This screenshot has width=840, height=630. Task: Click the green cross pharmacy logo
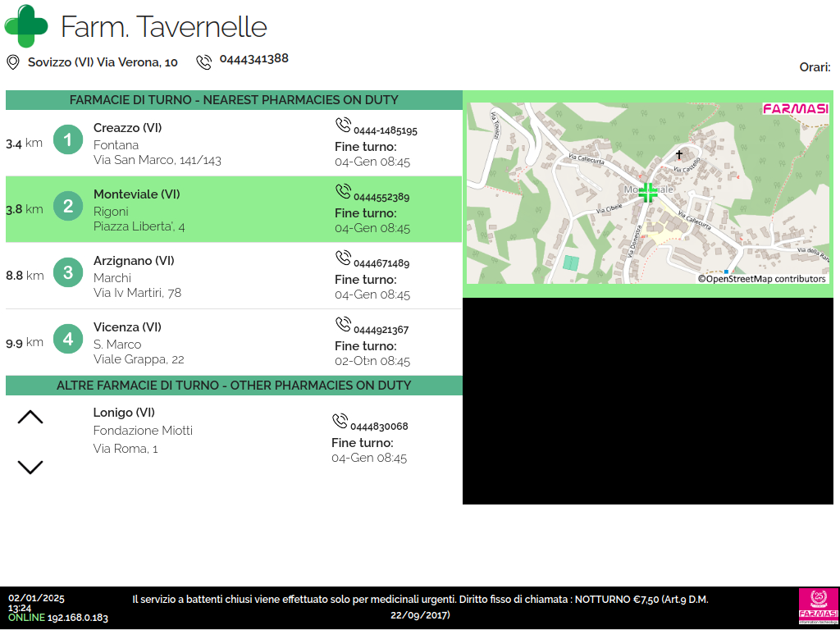(x=26, y=26)
